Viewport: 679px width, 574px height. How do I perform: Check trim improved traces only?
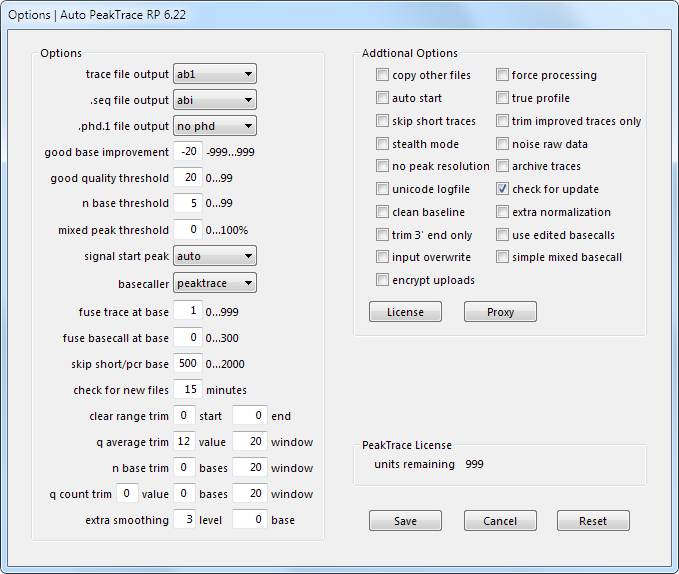(x=502, y=120)
